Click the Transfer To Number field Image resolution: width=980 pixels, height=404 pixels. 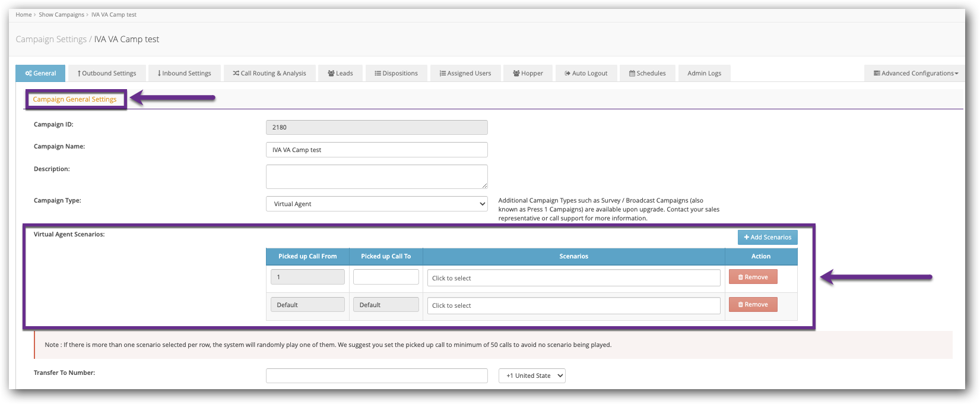376,375
